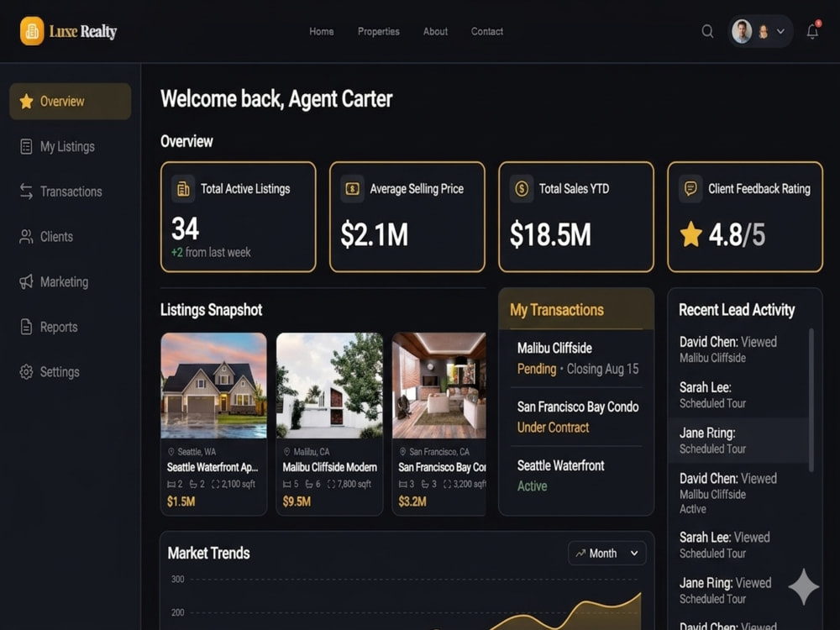This screenshot has width=840, height=630.
Task: Click the Pending status label
Action: tap(537, 369)
